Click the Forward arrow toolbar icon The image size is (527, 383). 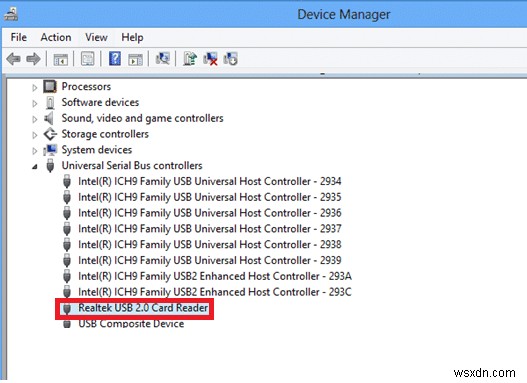pyautogui.click(x=33, y=59)
